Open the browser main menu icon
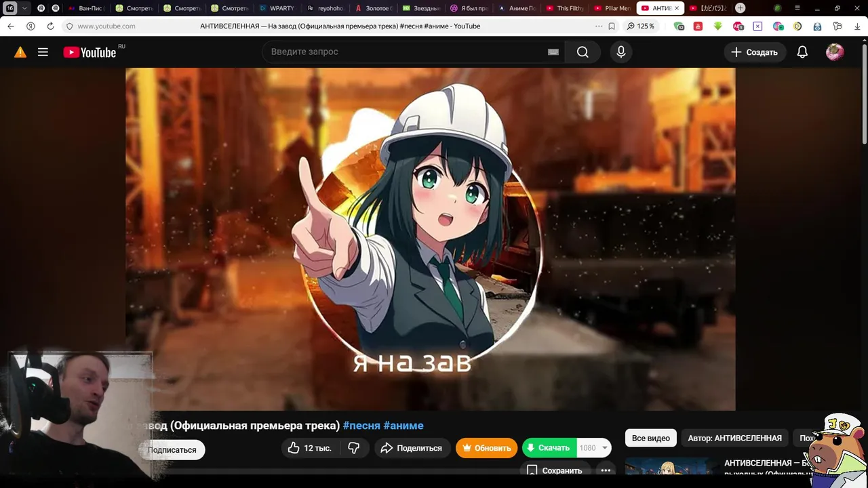This screenshot has height=488, width=868. click(x=798, y=8)
